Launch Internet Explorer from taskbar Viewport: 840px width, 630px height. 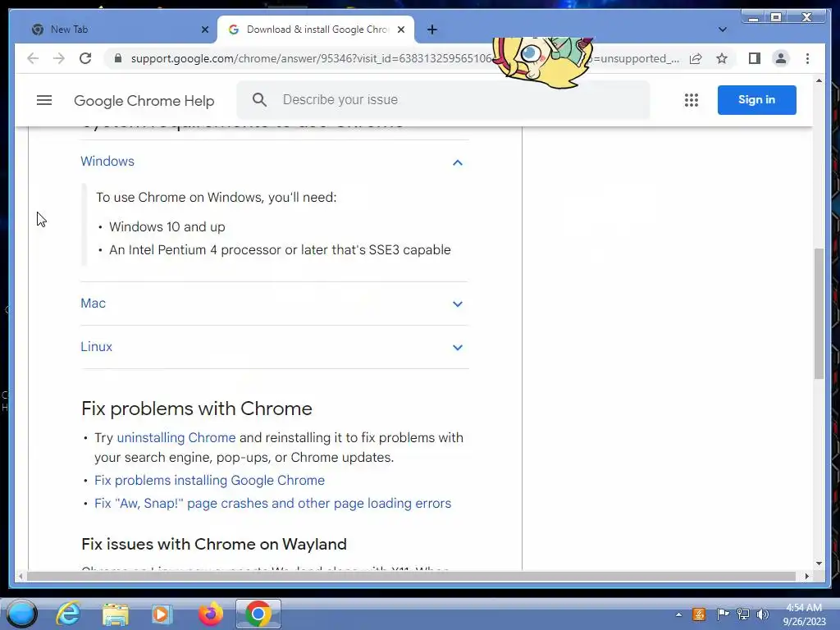(69, 614)
